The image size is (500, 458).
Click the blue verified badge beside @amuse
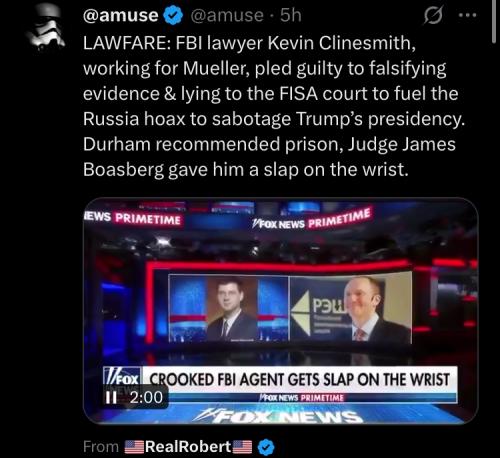pos(173,16)
